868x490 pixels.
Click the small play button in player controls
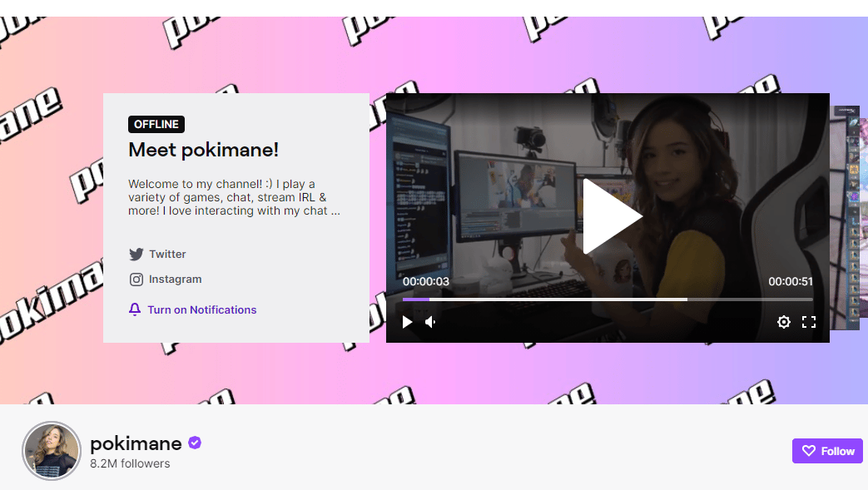pos(407,322)
